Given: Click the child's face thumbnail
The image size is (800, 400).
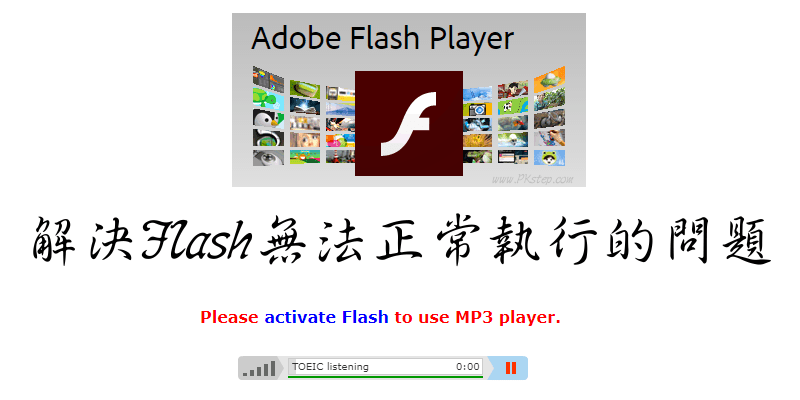Looking at the screenshot, I should pos(305,139).
